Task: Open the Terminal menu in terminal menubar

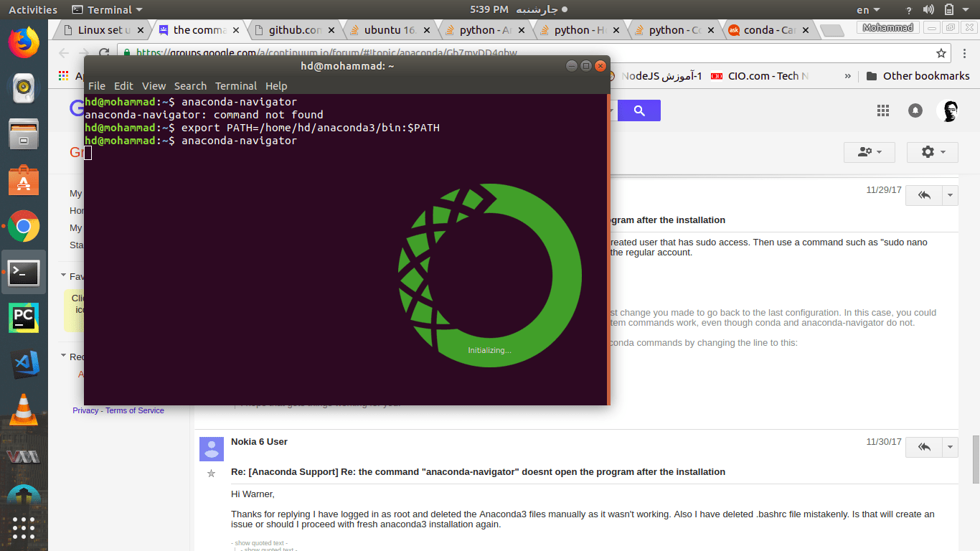Action: [236, 85]
